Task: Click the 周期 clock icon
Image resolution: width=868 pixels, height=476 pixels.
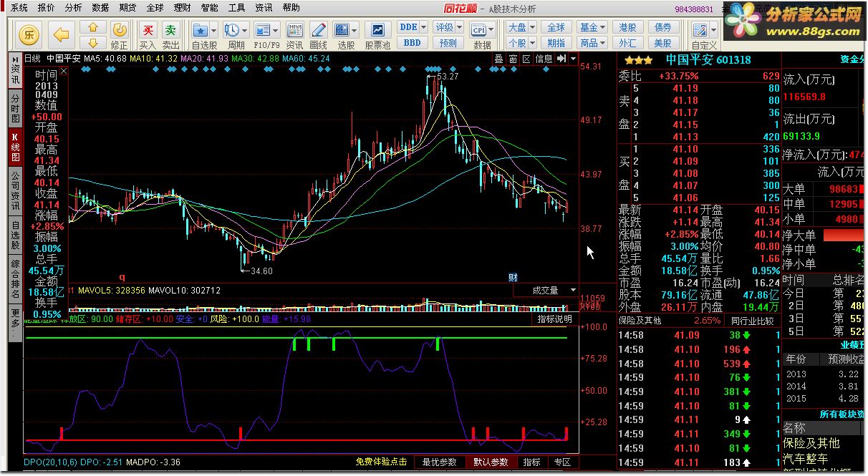Action: tap(231, 30)
